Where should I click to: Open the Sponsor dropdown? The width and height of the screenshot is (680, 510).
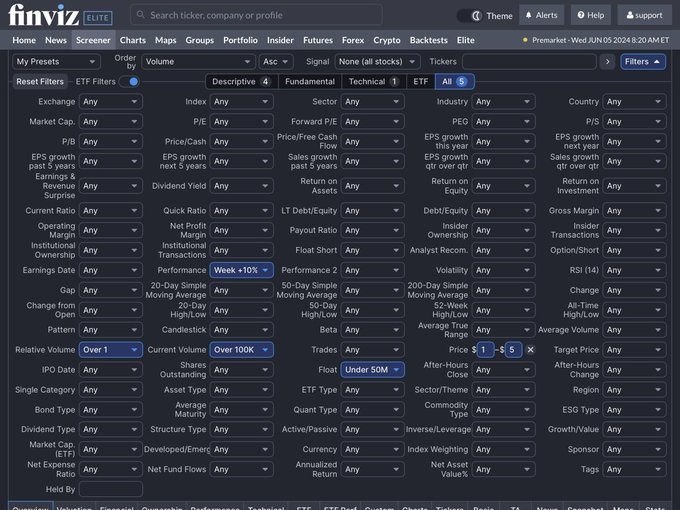634,449
